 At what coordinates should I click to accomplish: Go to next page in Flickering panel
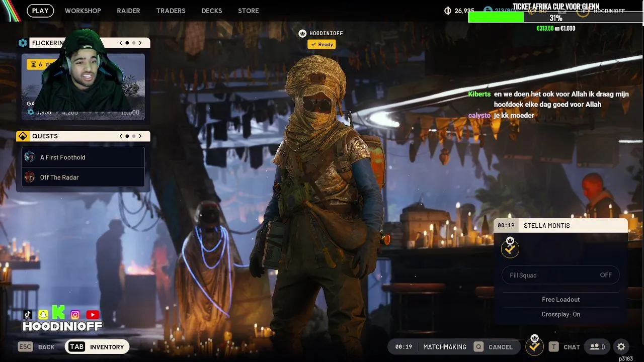click(x=140, y=43)
